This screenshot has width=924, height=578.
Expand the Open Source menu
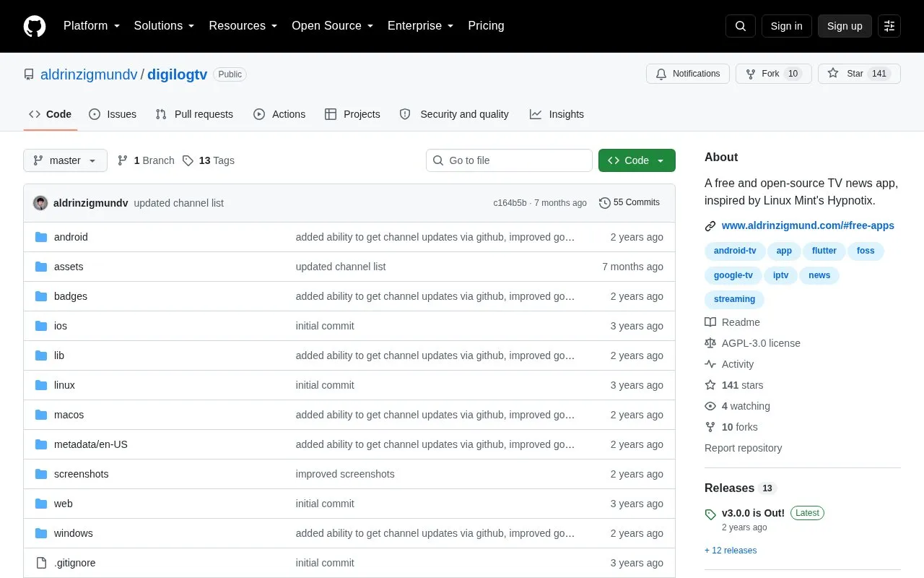[x=332, y=26]
